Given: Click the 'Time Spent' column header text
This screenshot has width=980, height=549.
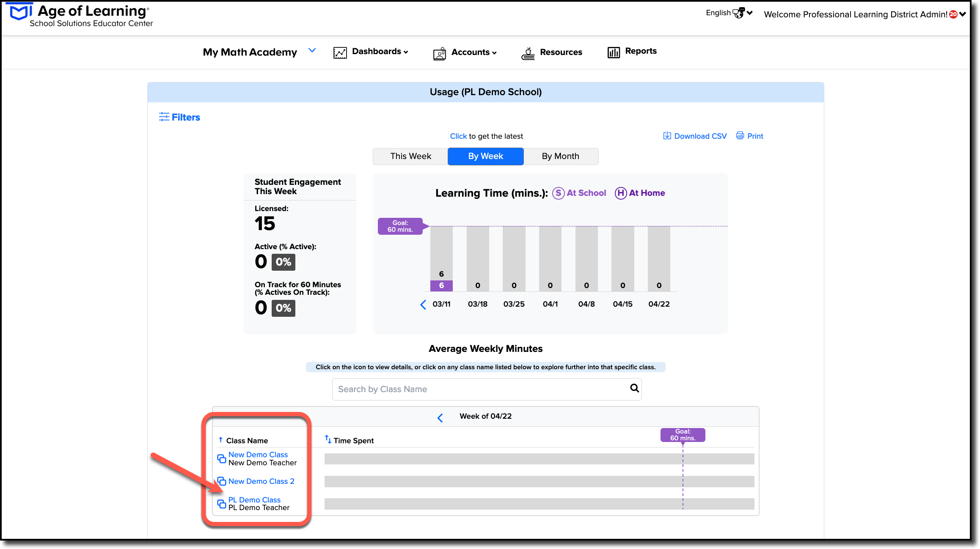Looking at the screenshot, I should (x=354, y=441).
